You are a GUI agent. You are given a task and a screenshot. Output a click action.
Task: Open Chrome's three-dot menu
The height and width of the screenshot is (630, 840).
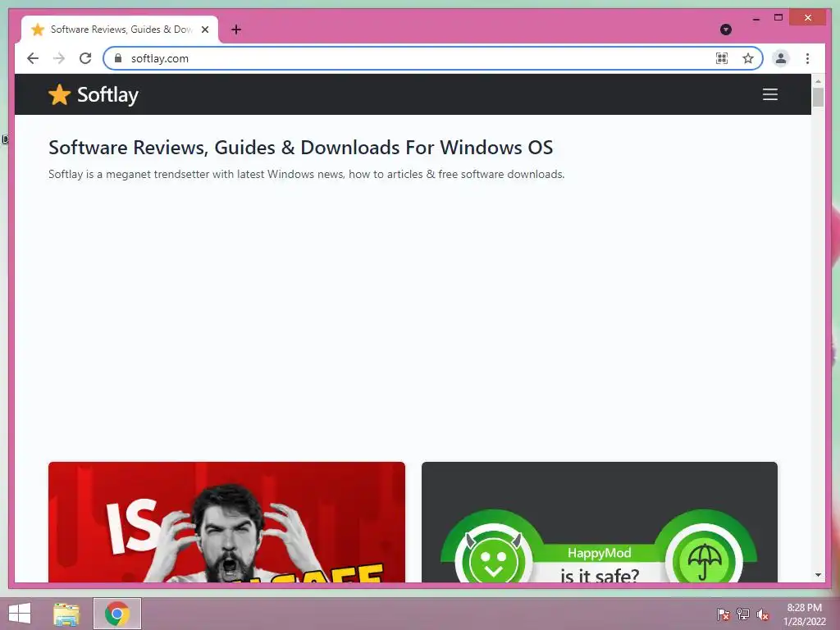point(807,58)
